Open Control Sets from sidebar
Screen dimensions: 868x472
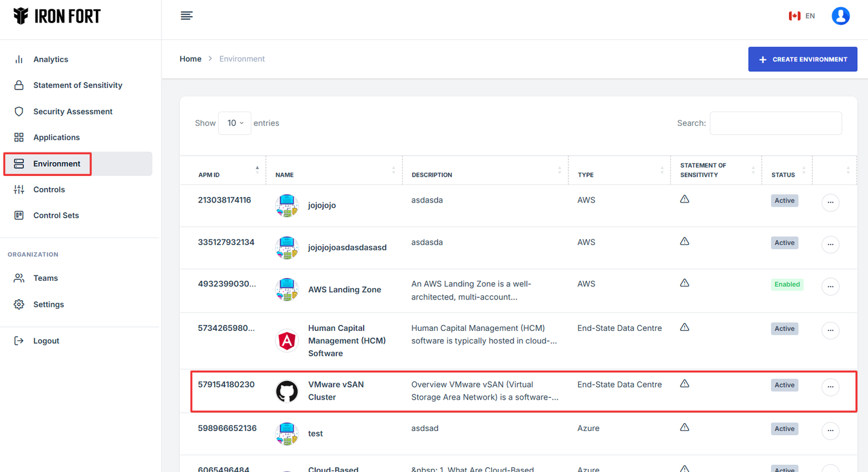tap(56, 215)
